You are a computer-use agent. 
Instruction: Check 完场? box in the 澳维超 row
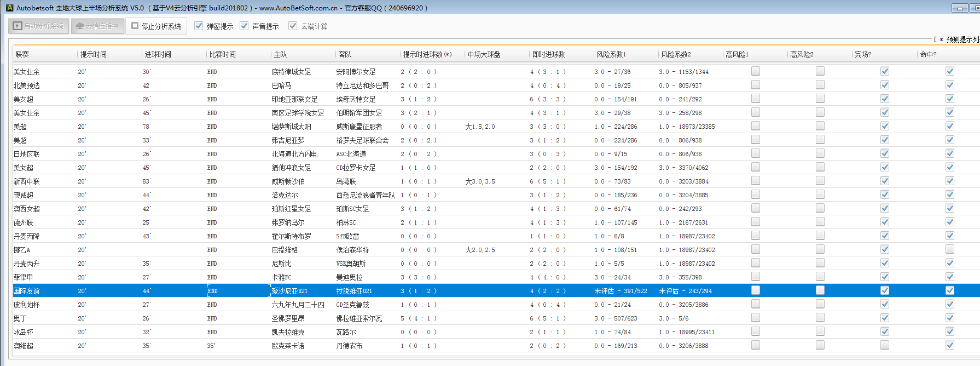(885, 345)
